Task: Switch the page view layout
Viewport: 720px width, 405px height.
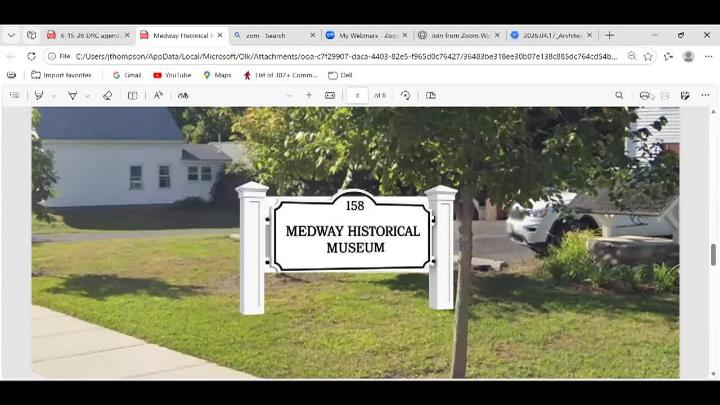Action: click(431, 96)
